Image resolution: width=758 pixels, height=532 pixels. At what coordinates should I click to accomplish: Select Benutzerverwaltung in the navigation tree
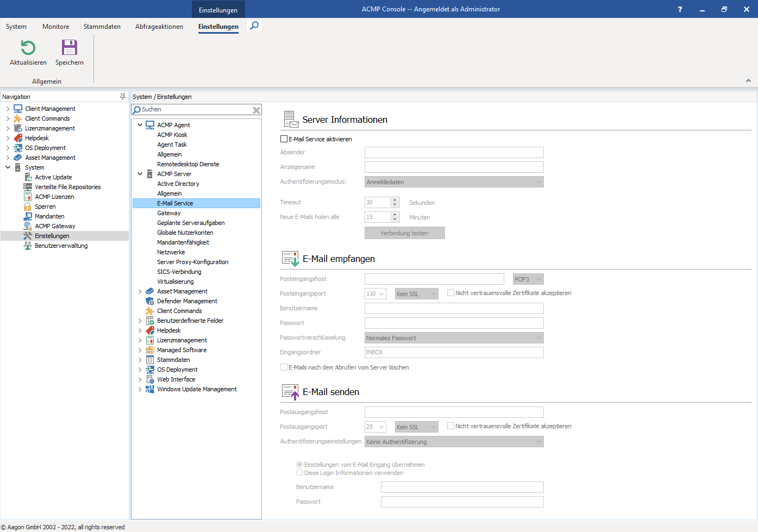point(61,246)
